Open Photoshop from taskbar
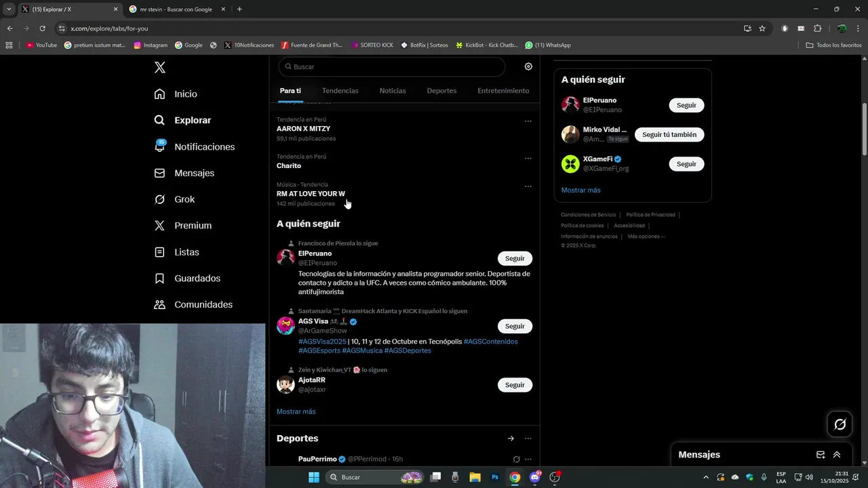Viewport: 868px width, 488px height. [495, 477]
